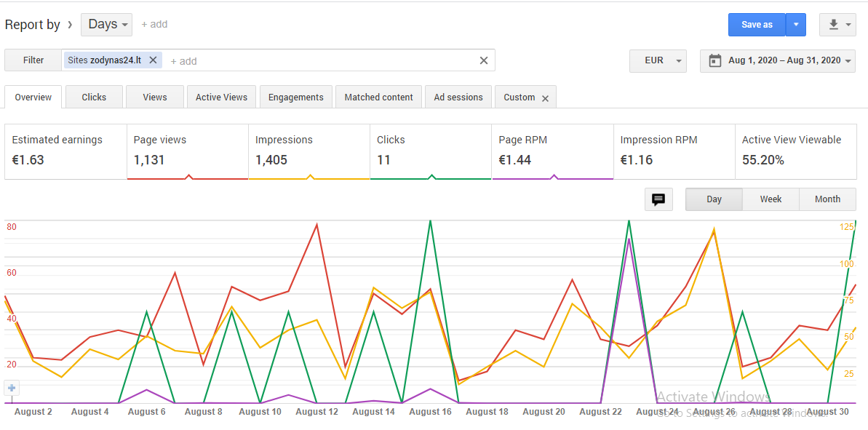Switch to the Matched content tab
The image size is (868, 430).
pyautogui.click(x=378, y=97)
